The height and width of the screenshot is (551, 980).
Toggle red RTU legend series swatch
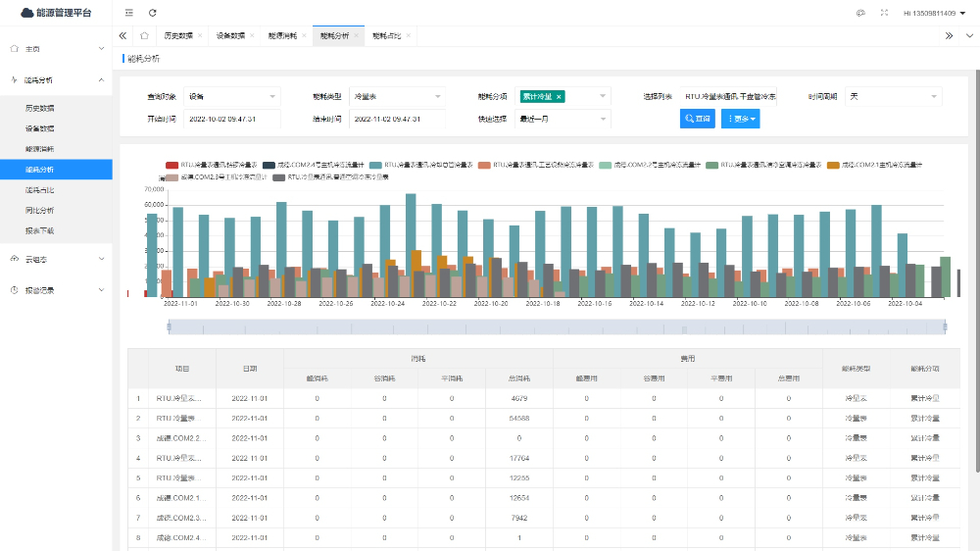click(x=171, y=165)
